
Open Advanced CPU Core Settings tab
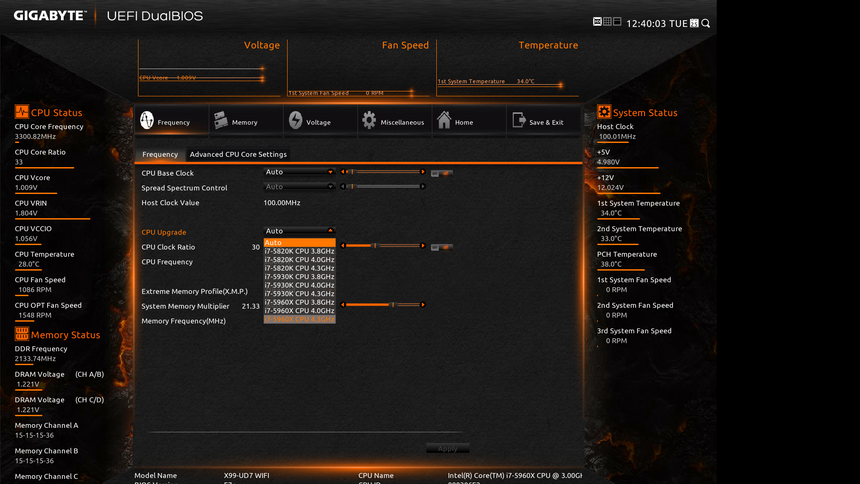click(x=238, y=154)
